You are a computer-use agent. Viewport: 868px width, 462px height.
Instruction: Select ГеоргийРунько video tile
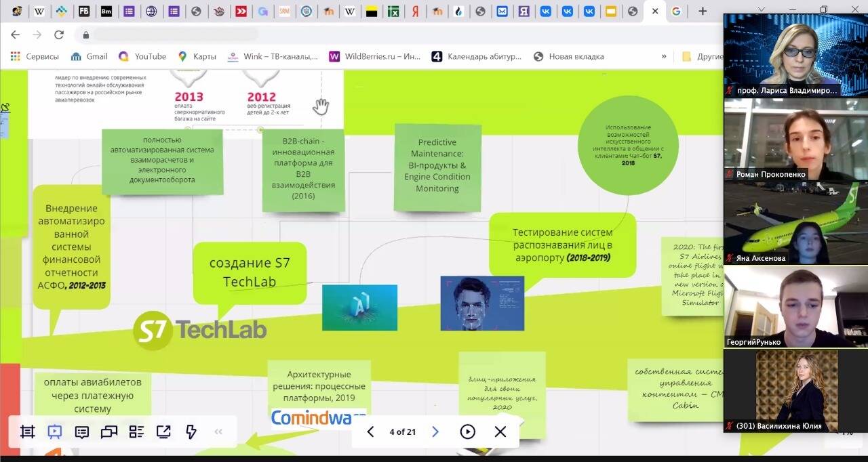click(795, 307)
